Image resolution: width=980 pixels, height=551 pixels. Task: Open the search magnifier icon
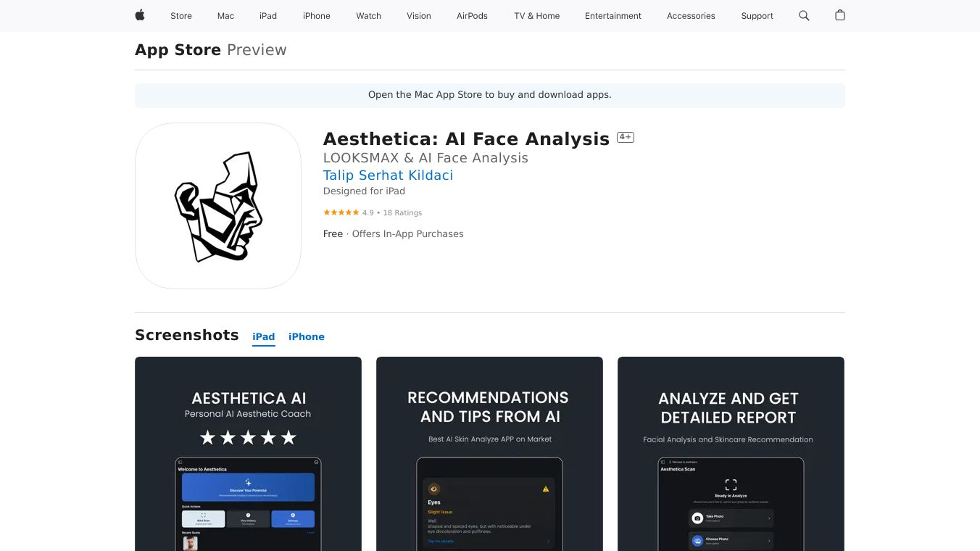click(x=804, y=15)
